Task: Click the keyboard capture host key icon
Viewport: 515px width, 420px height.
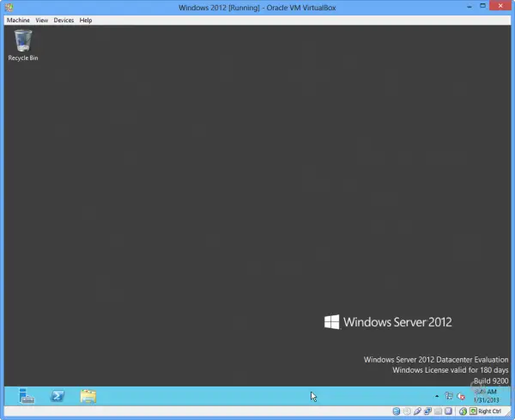Action: (x=473, y=411)
